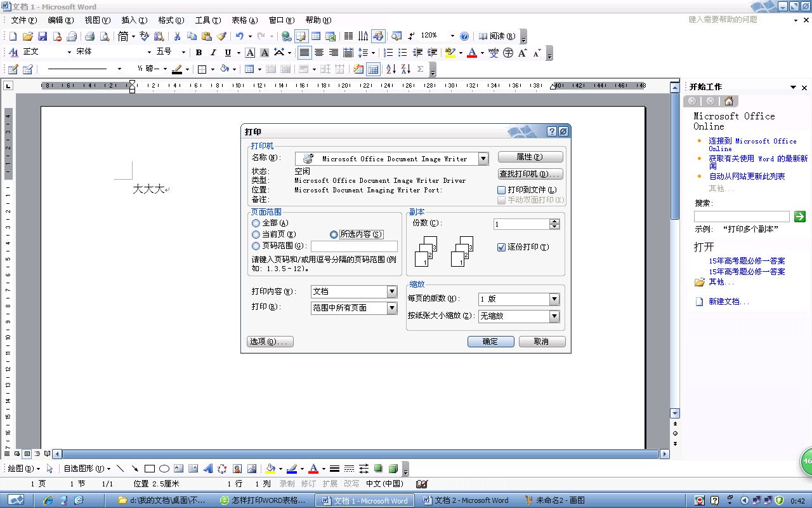Expand the 每页的版数 (Pages per sheet) dropdown

point(554,299)
